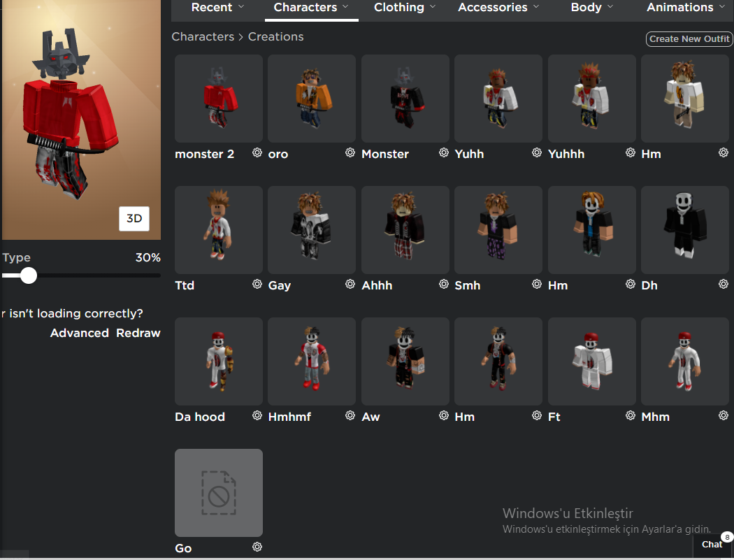
Task: Wear the monster 2 outfit thumbnail
Action: pos(219,99)
